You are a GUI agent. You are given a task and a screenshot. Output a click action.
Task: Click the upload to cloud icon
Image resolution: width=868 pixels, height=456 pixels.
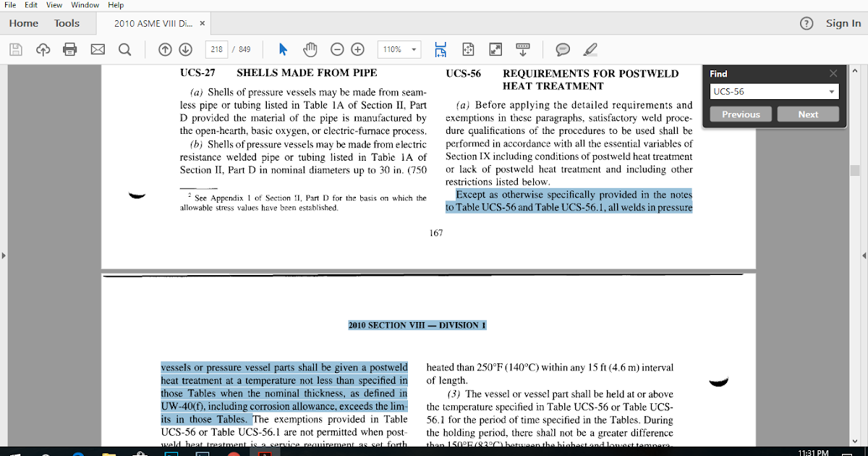click(43, 49)
